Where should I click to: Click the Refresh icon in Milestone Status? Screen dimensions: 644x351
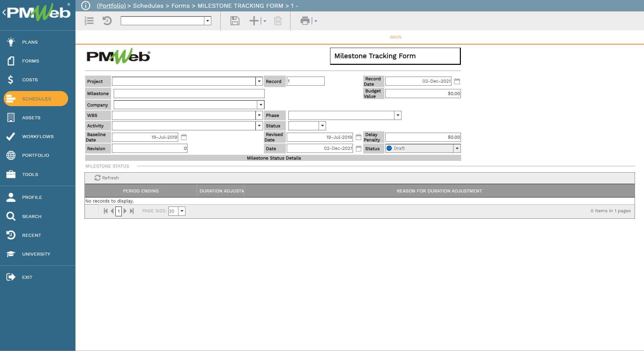coord(98,178)
